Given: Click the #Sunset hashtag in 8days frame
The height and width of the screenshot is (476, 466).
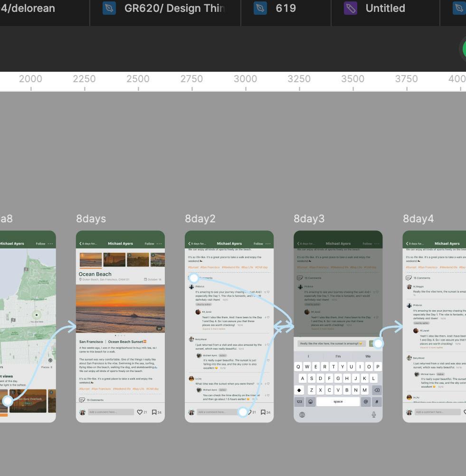Looking at the screenshot, I should (x=84, y=389).
